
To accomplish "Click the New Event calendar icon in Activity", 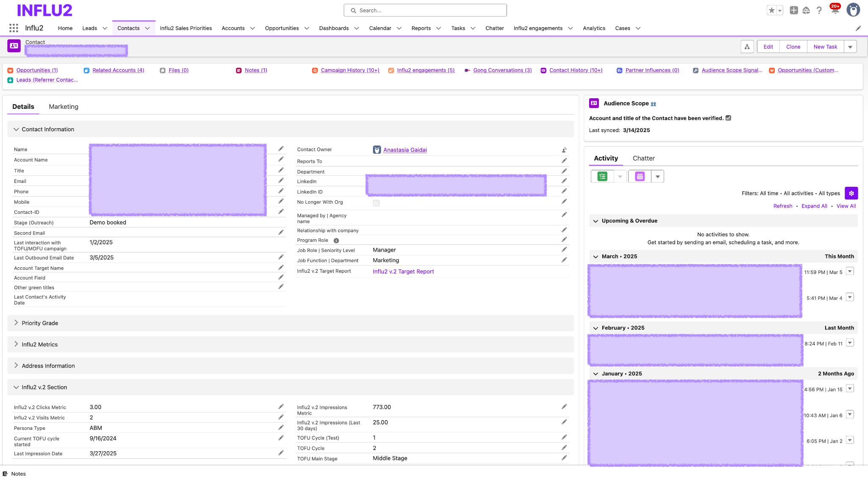I will pyautogui.click(x=640, y=176).
